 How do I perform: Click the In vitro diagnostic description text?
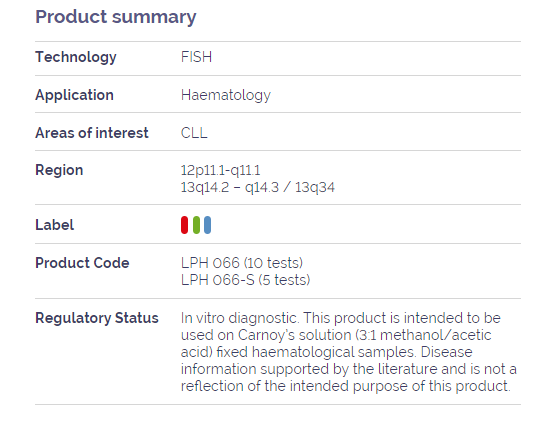[x=348, y=352]
